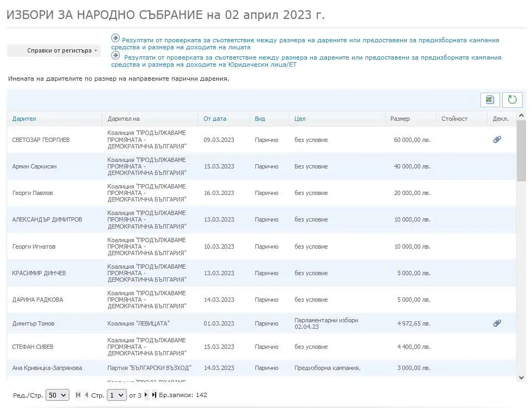
Task: Go to the previous page arrow
Action: click(86, 395)
